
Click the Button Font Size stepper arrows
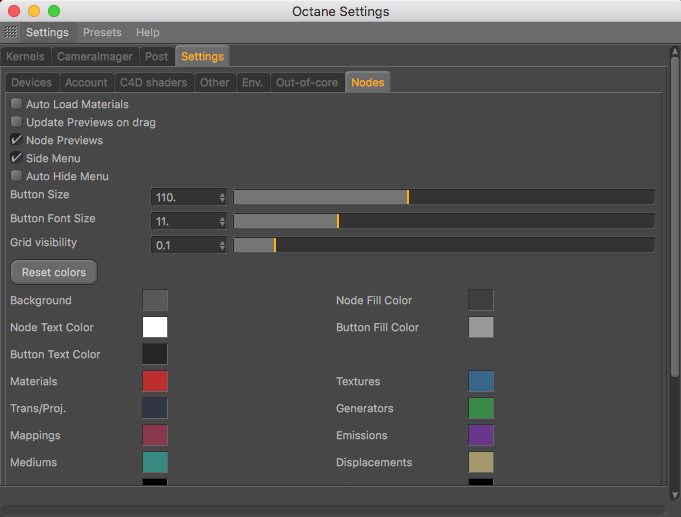pyautogui.click(x=222, y=222)
